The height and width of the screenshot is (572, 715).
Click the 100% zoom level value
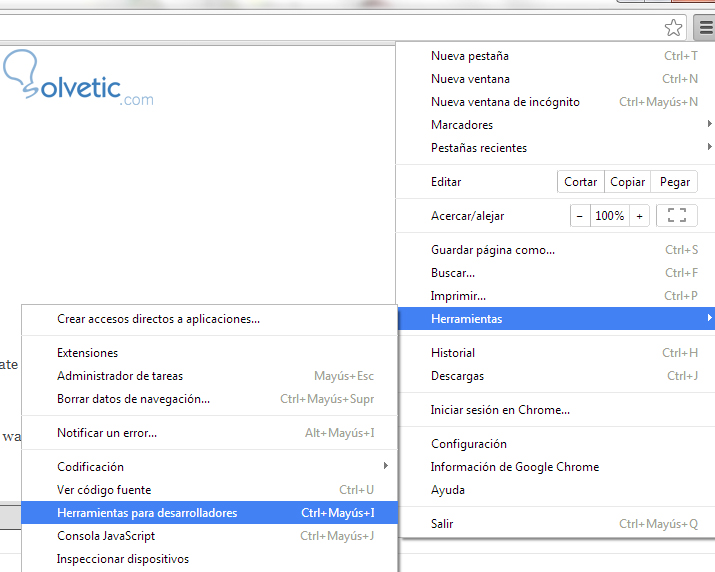pyautogui.click(x=610, y=216)
